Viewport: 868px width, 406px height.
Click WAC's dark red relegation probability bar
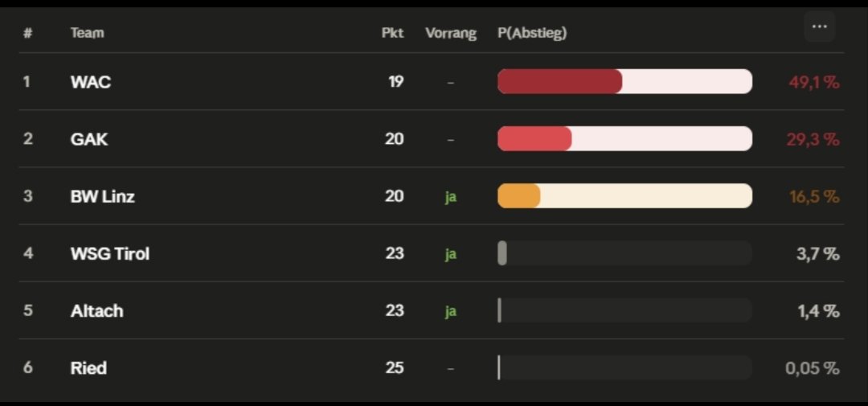pos(560,82)
